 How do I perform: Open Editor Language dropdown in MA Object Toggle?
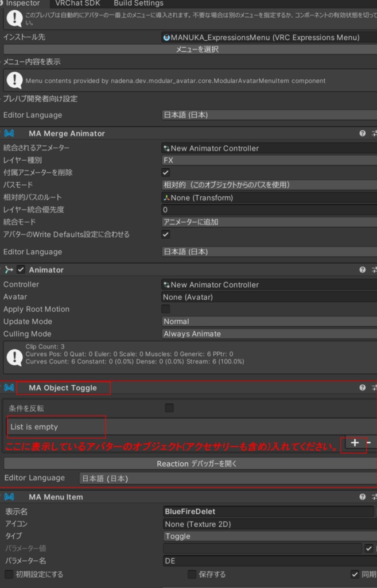pyautogui.click(x=228, y=478)
